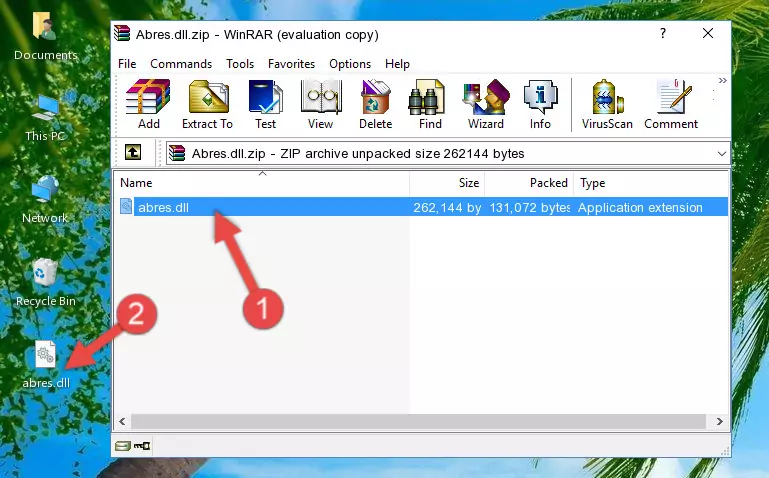Image resolution: width=769 pixels, height=478 pixels.
Task: Start the VirusScan tool
Action: pos(607,104)
